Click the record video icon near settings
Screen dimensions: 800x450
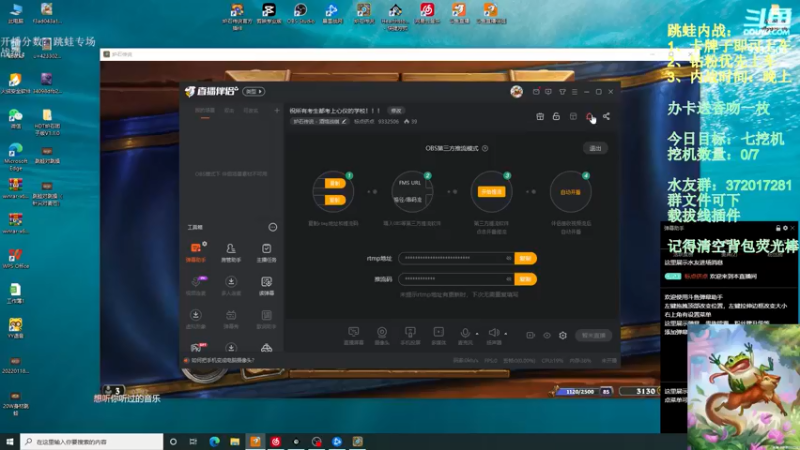531,335
